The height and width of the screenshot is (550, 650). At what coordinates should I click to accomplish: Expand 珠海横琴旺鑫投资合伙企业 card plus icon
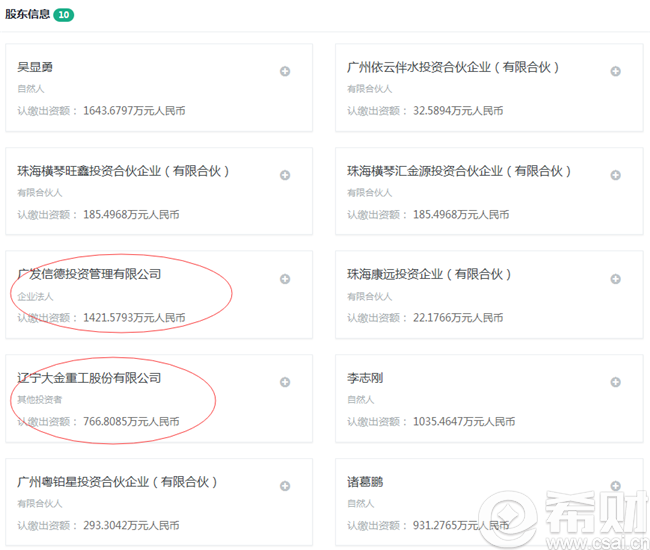tap(285, 175)
